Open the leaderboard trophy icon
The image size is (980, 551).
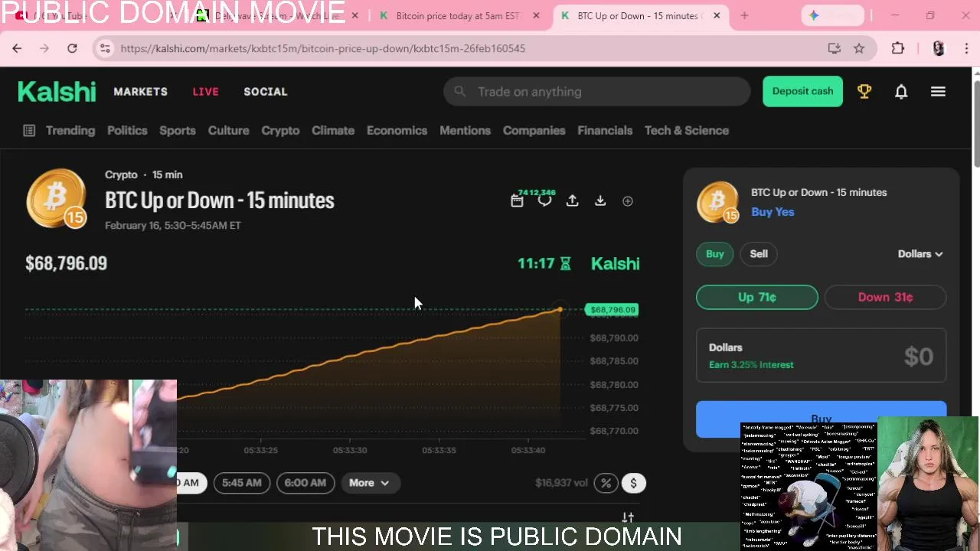point(864,92)
